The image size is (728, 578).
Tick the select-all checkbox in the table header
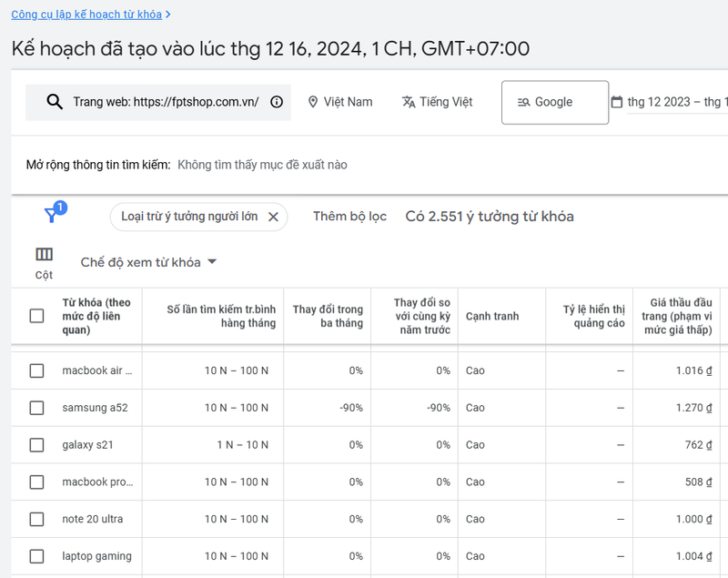tap(36, 316)
